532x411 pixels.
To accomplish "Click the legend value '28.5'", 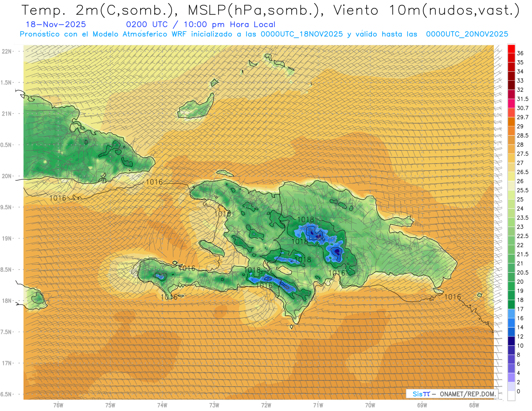I will [x=522, y=136].
